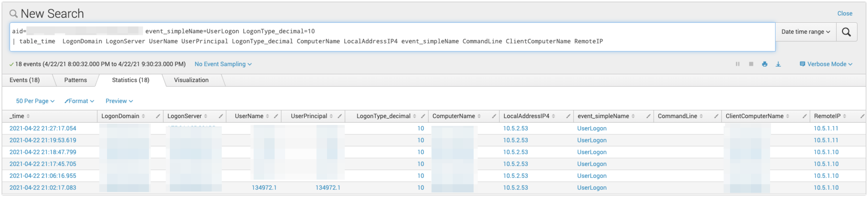
Task: Open timestamp 2021-04-22 21:02:17.083
Action: pos(43,188)
